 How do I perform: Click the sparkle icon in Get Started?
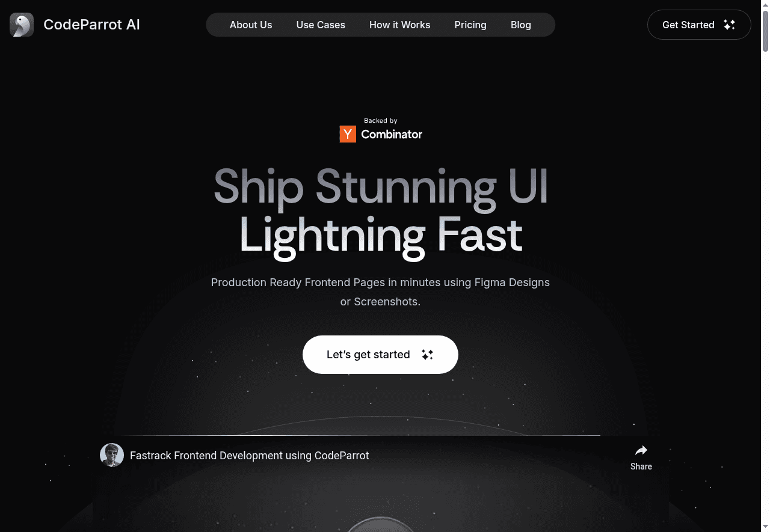tap(729, 25)
